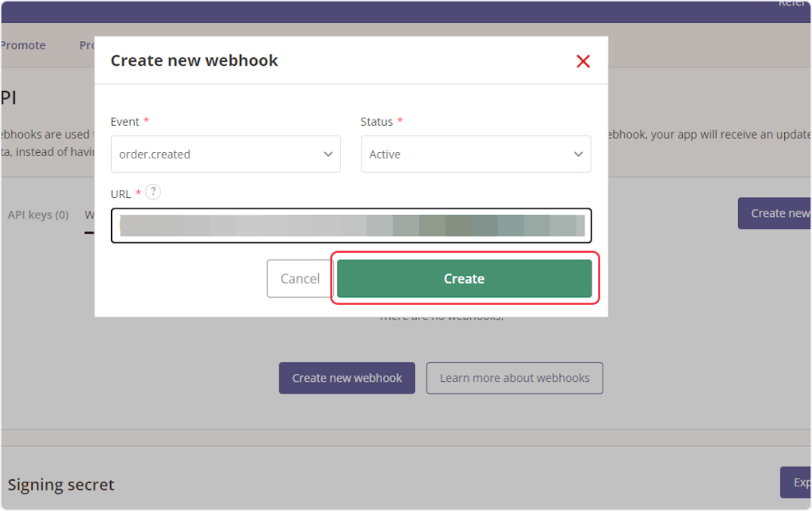Click the green Create button

(464, 279)
